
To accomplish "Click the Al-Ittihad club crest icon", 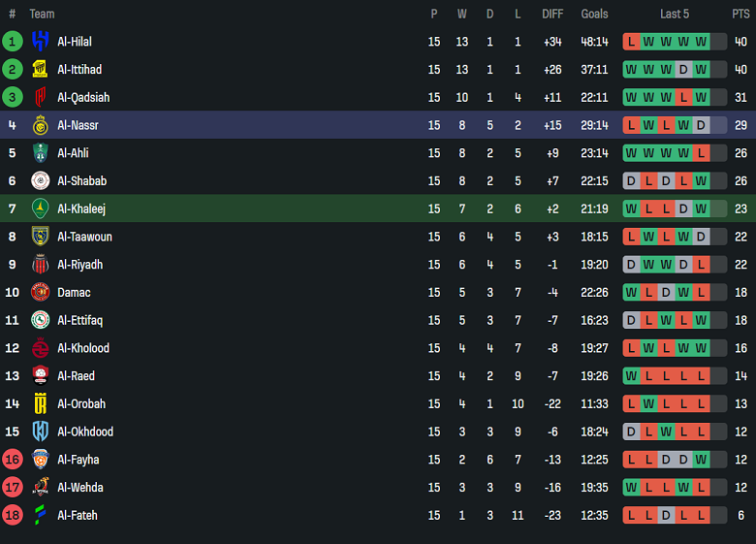I will 40,70.
